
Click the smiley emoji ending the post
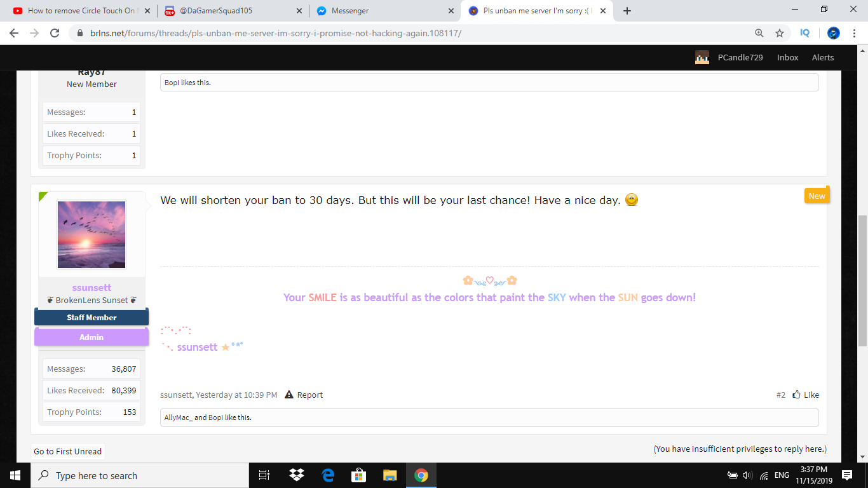click(632, 200)
